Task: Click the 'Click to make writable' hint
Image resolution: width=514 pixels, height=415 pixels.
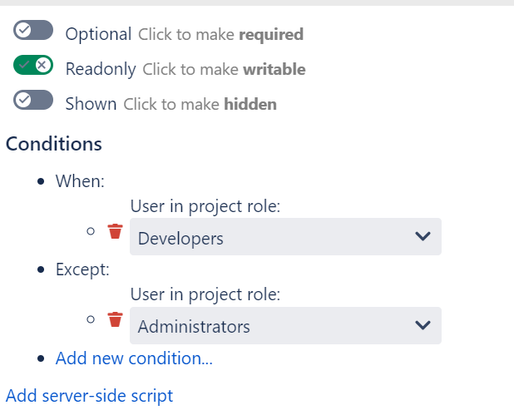Action: pos(224,69)
